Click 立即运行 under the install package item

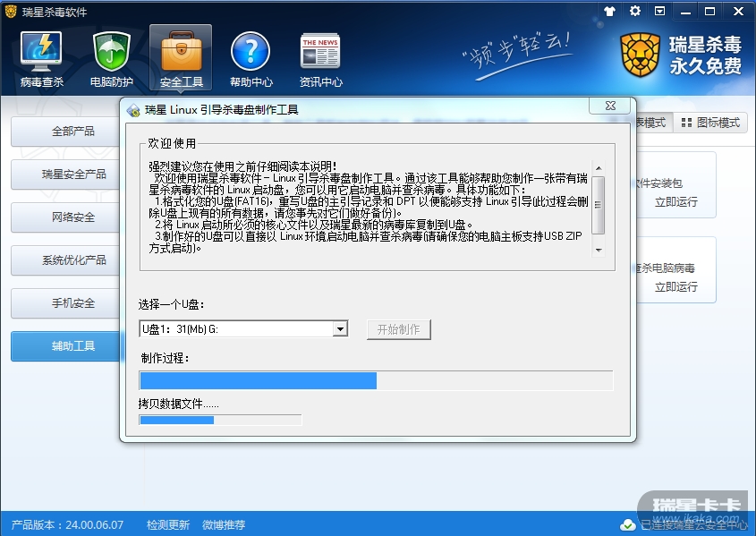[676, 202]
